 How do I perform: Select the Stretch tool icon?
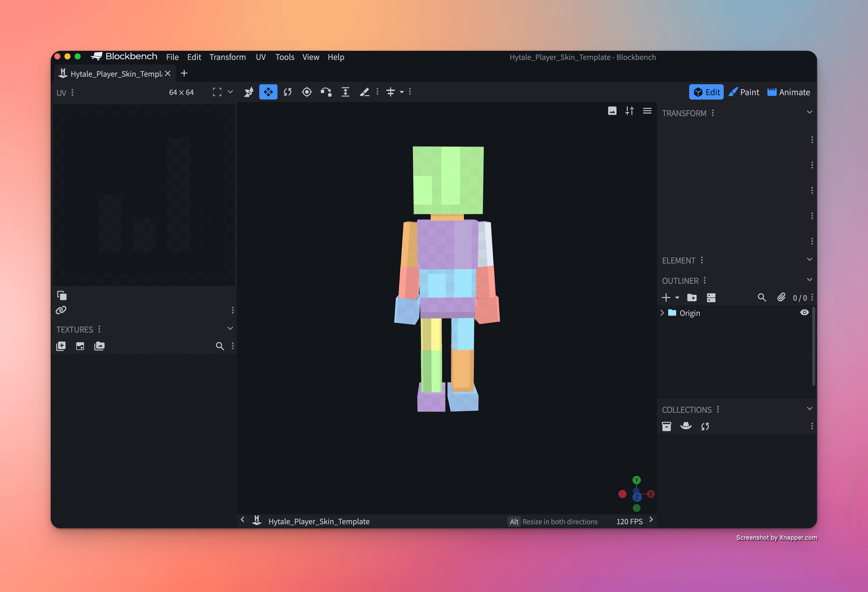[x=345, y=92]
